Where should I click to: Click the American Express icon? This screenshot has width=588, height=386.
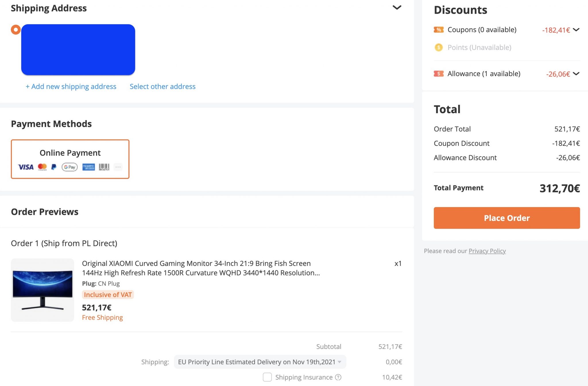(88, 167)
